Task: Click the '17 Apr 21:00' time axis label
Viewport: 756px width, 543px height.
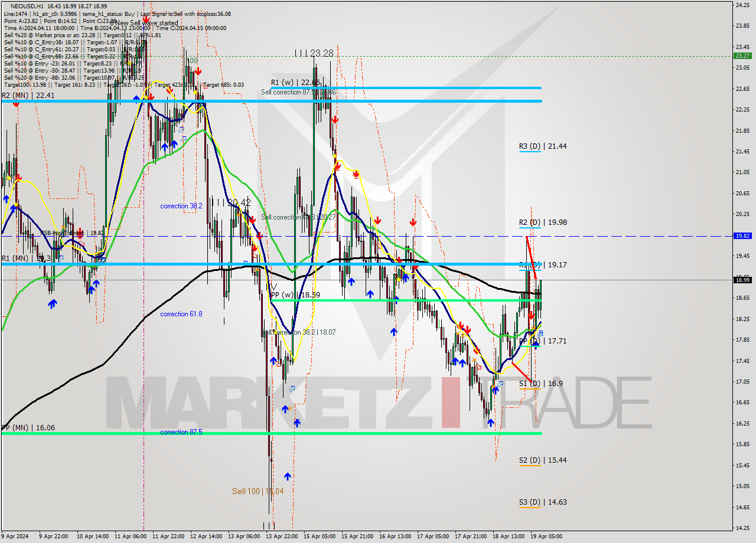Action: [x=471, y=537]
